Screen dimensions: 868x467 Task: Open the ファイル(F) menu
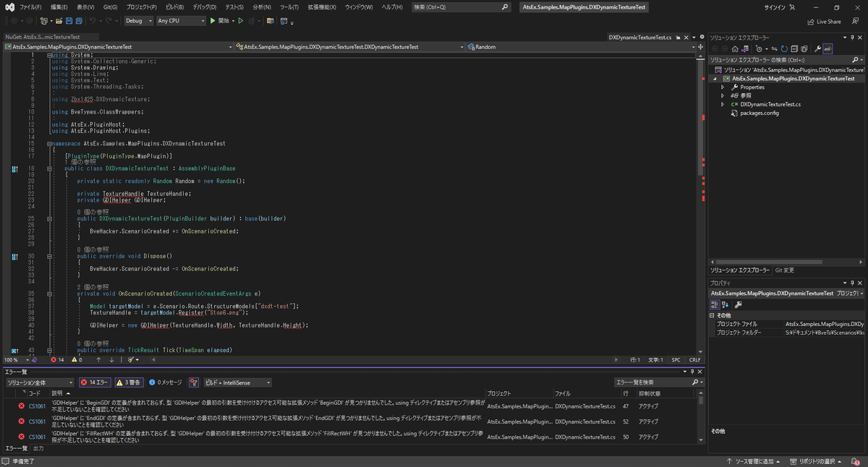[30, 7]
